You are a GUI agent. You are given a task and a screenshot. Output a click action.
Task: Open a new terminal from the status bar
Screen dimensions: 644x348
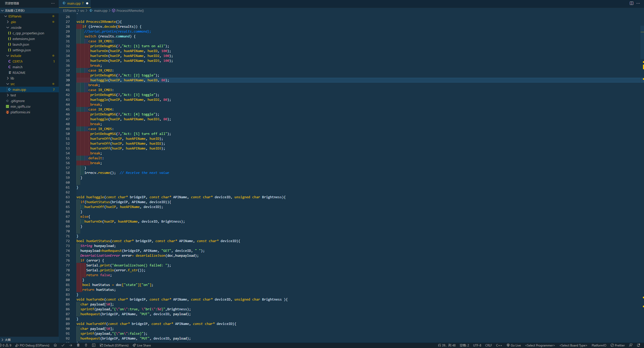pos(94,345)
